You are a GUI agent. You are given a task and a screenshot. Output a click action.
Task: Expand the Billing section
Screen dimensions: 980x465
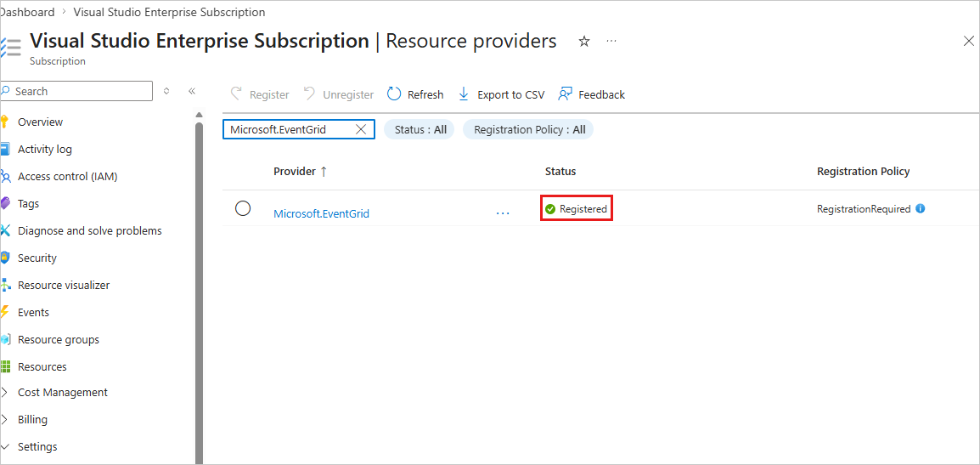point(5,419)
